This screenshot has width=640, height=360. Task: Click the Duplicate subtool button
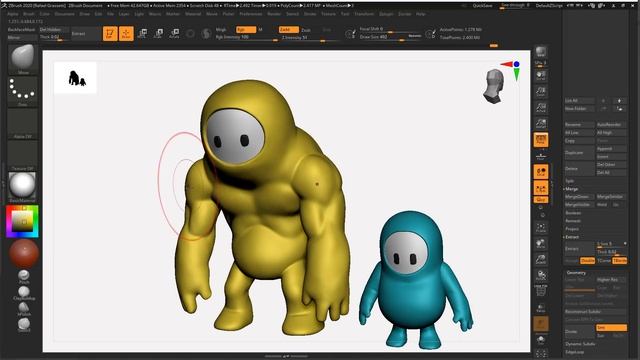[x=579, y=153]
